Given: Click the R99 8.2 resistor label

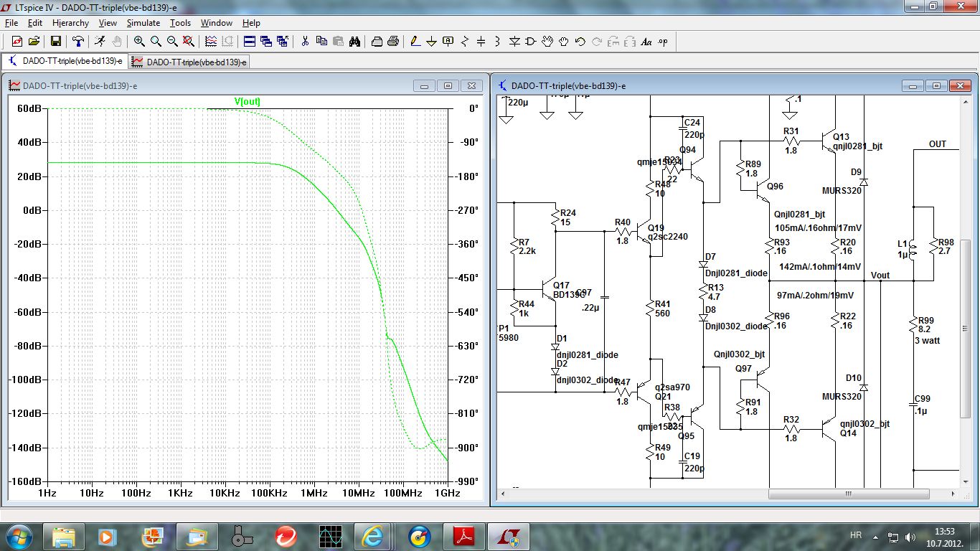Looking at the screenshot, I should click(926, 325).
